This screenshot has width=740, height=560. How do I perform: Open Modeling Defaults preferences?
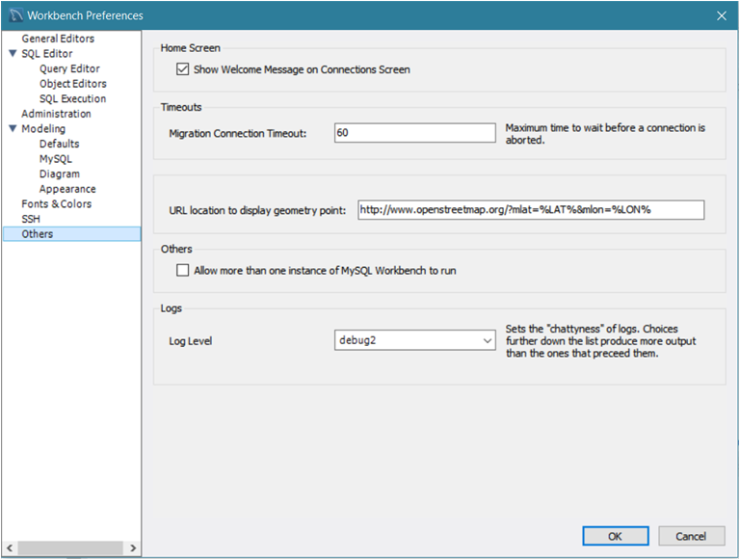pos(59,144)
